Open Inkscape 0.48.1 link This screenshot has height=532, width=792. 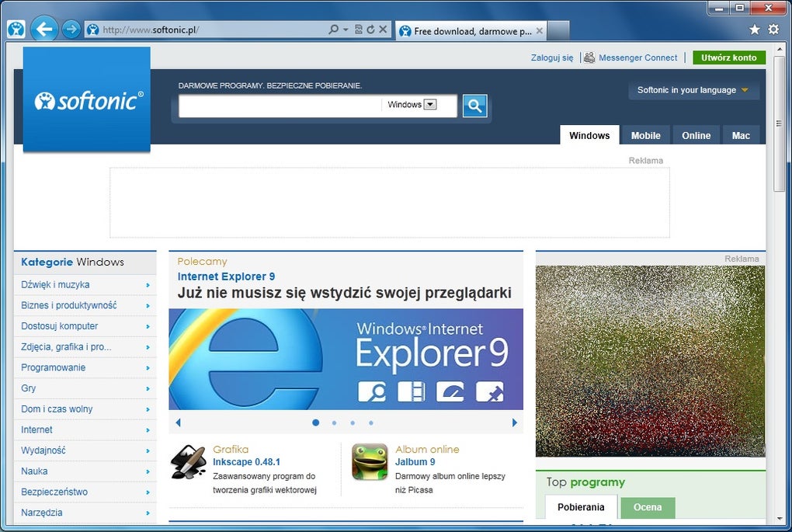tap(246, 462)
